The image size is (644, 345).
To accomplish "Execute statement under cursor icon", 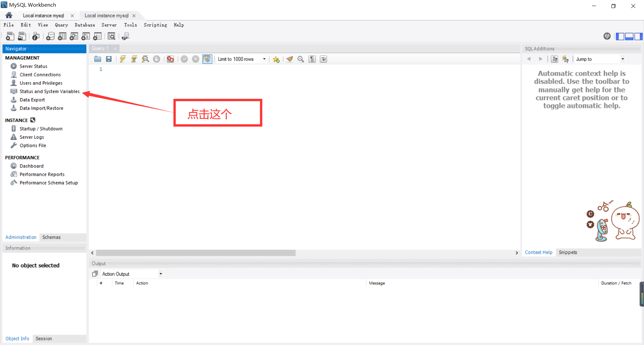I will (134, 59).
